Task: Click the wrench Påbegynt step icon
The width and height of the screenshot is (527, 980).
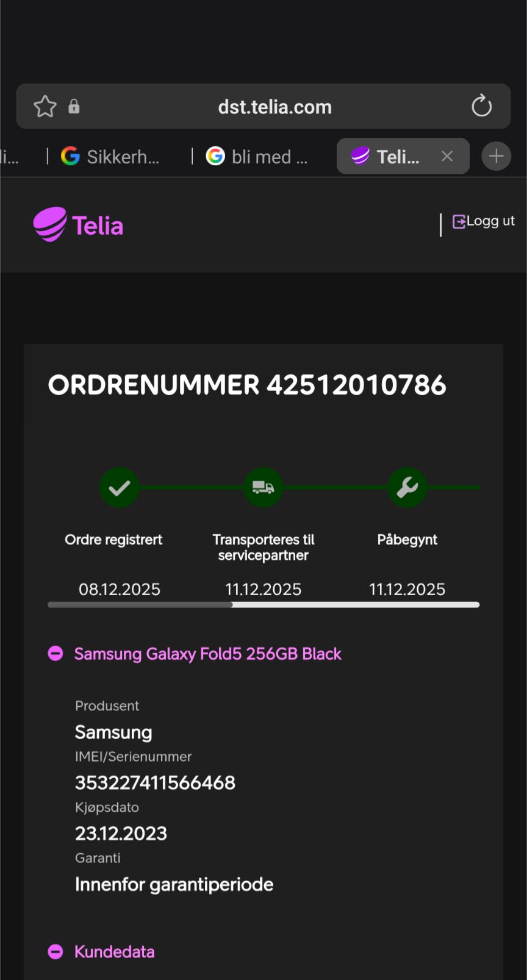Action: (x=407, y=487)
